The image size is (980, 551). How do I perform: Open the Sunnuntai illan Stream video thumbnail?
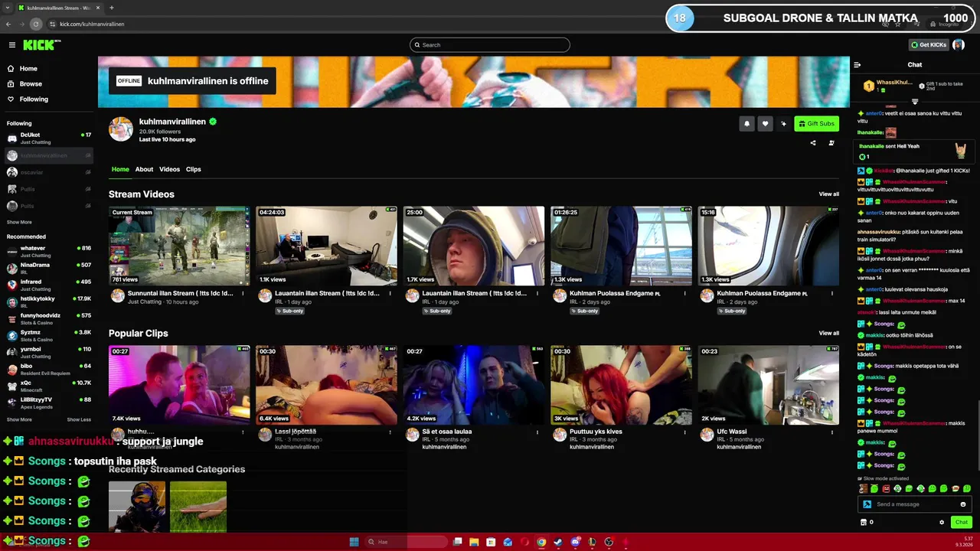tap(179, 246)
